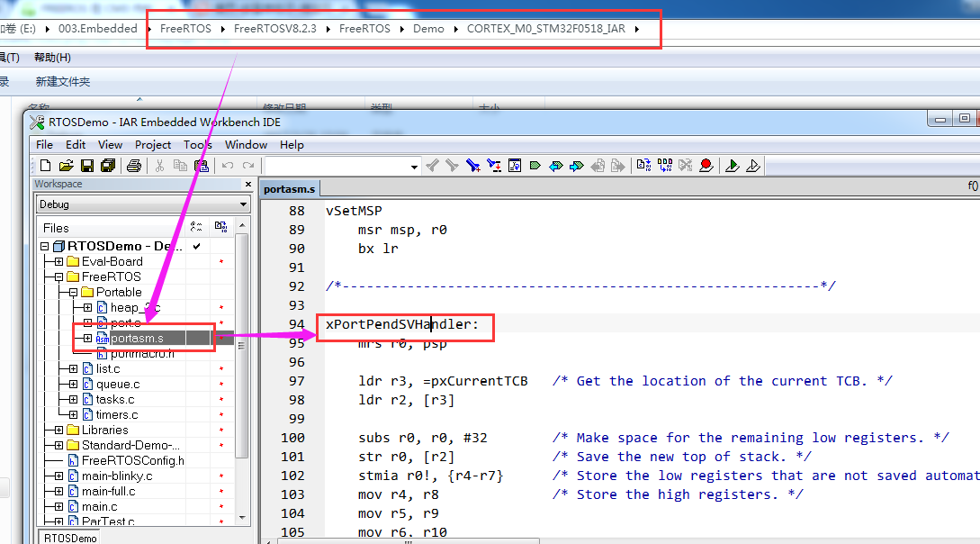Viewport: 980px width, 544px height.
Task: Switch to the portasm.s editor tab
Action: 290,189
